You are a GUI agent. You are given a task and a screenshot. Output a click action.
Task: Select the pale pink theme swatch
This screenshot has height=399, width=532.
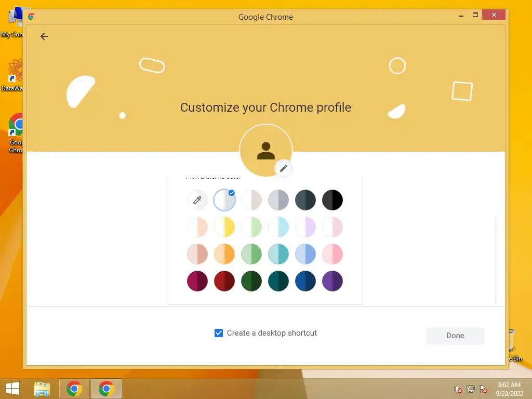[x=332, y=227]
